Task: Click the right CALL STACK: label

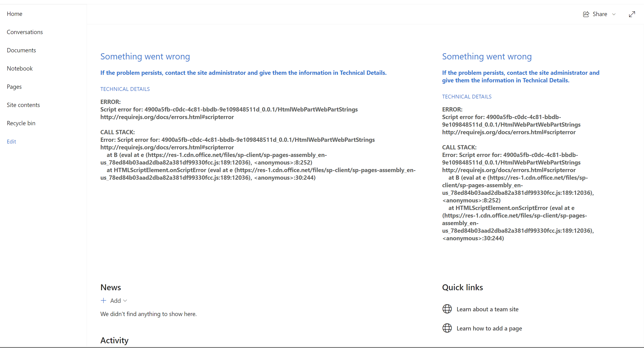Action: pos(459,147)
